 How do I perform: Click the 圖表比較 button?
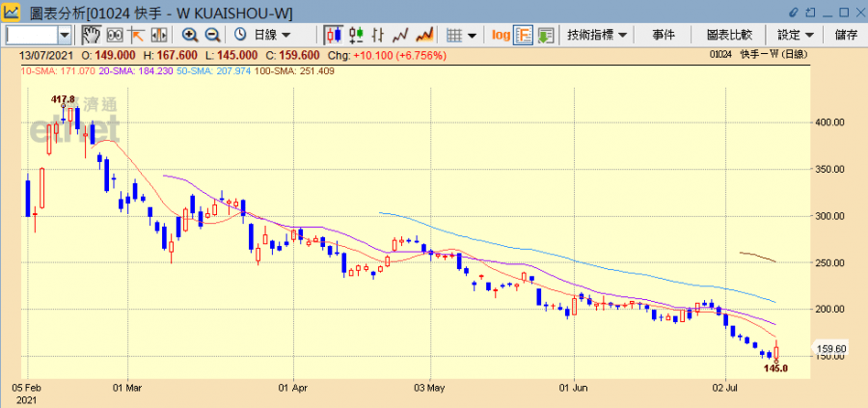point(728,35)
